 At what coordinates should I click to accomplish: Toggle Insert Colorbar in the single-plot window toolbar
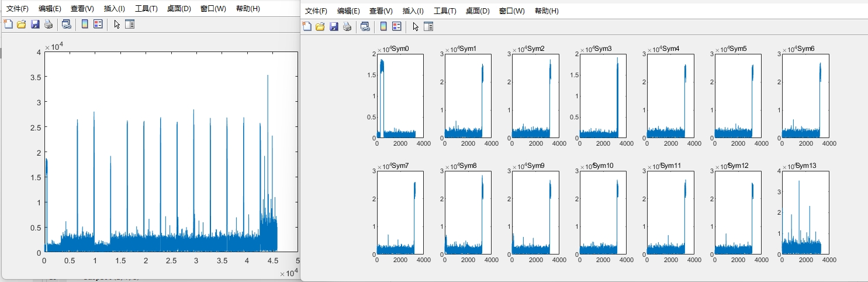pyautogui.click(x=85, y=24)
